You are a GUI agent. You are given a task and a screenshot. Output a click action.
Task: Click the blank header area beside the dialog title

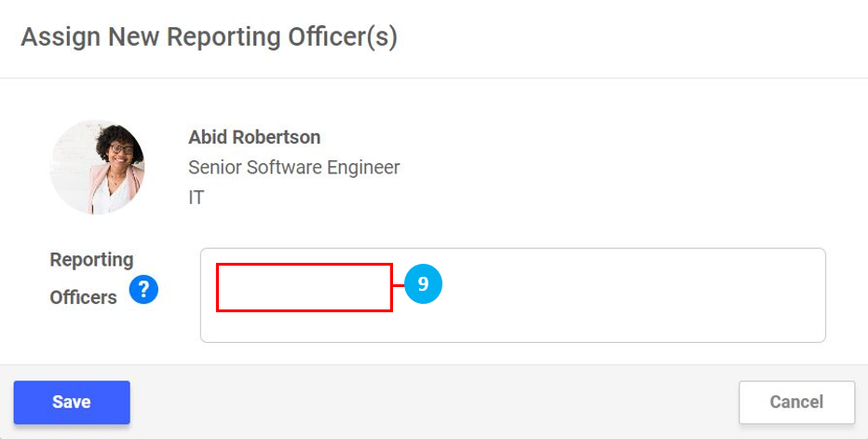(x=633, y=37)
